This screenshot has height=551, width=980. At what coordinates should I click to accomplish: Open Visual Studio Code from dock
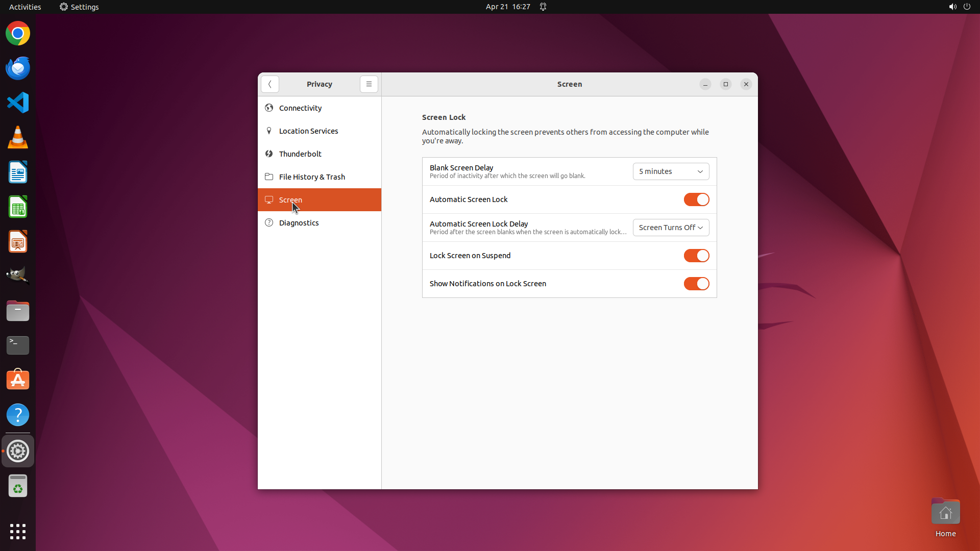[18, 103]
